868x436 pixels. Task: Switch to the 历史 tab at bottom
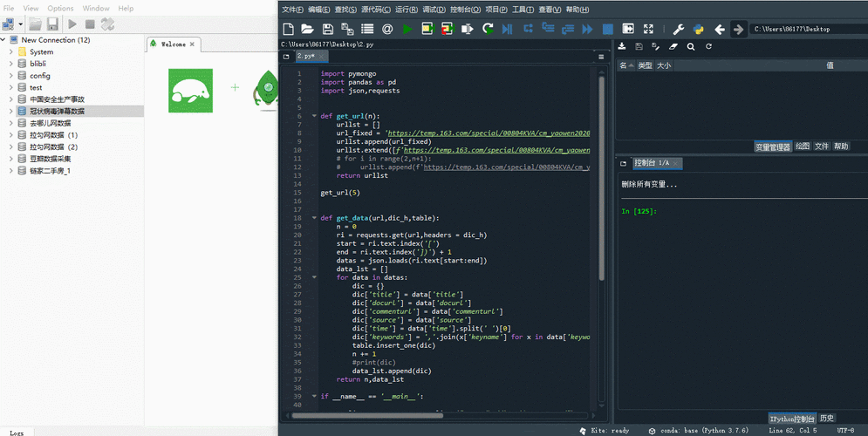[x=826, y=419]
